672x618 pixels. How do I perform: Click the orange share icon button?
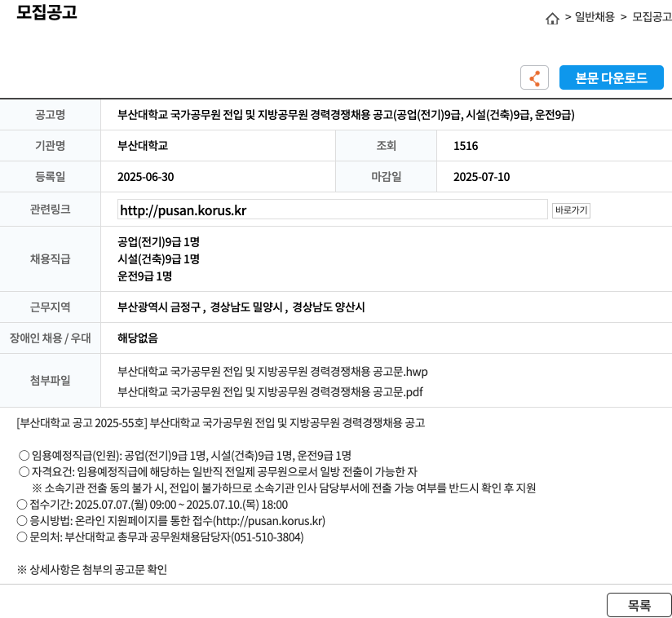pyautogui.click(x=534, y=77)
